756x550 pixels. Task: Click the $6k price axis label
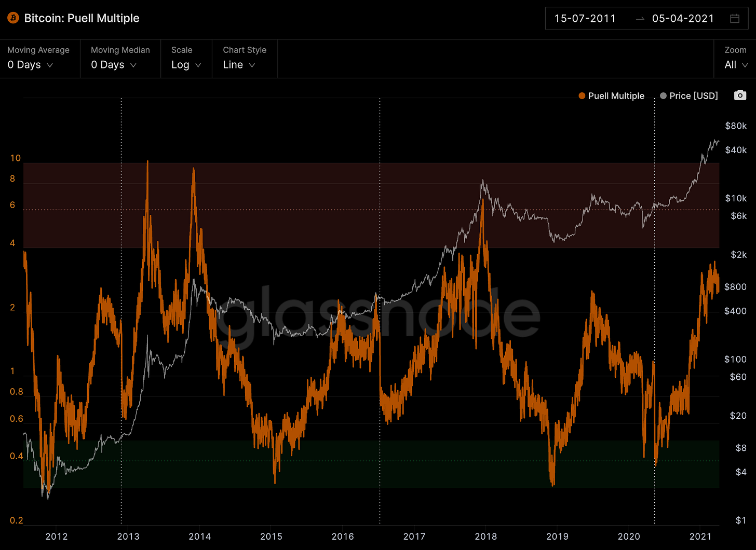[738, 216]
